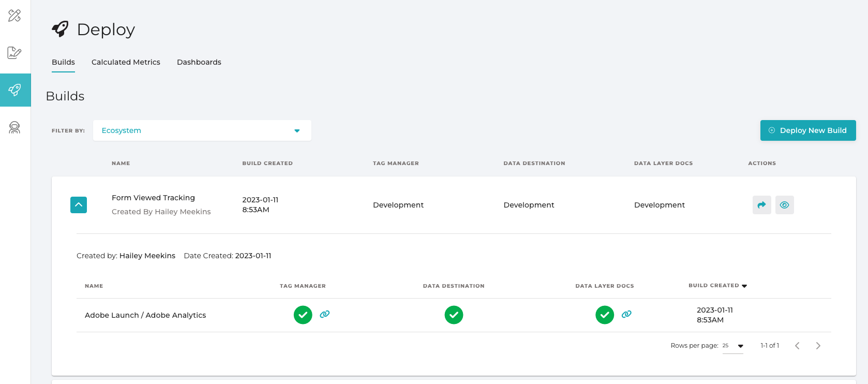Click 'Created by: Hailey Meekins' detail text
This screenshot has height=384, width=868.
pos(126,256)
